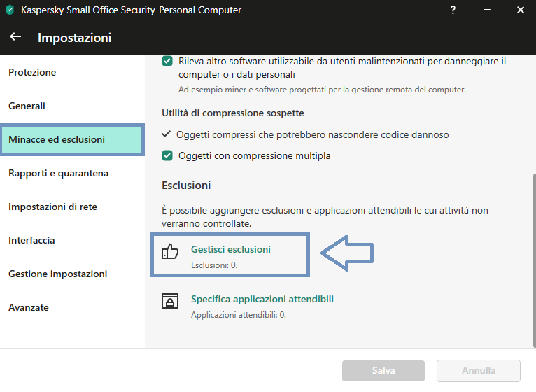
Task: Toggle the 'Rileva altro software' checkbox
Action: [x=167, y=62]
